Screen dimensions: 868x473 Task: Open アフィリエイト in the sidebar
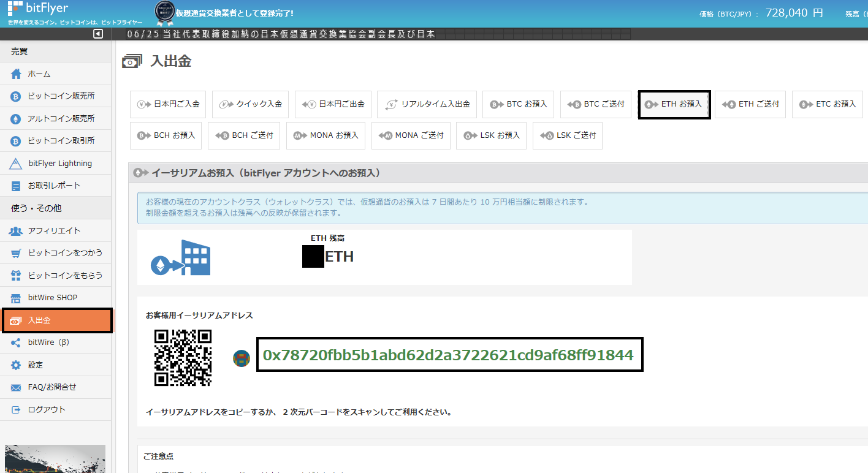(x=56, y=230)
